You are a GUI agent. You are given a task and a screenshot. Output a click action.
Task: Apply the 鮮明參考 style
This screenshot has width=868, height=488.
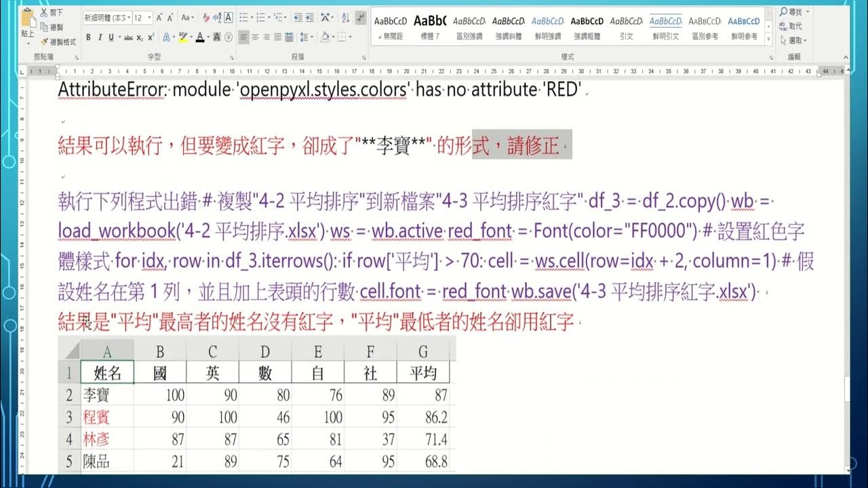tap(745, 28)
